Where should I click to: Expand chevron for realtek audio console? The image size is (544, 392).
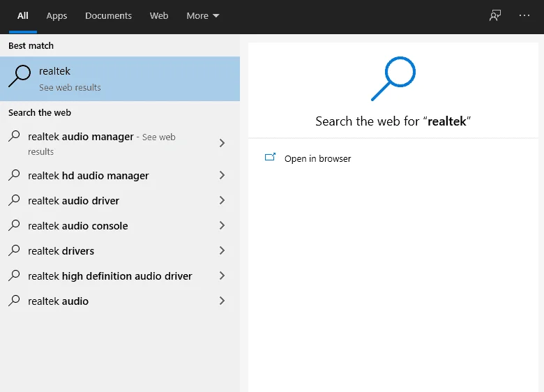222,225
